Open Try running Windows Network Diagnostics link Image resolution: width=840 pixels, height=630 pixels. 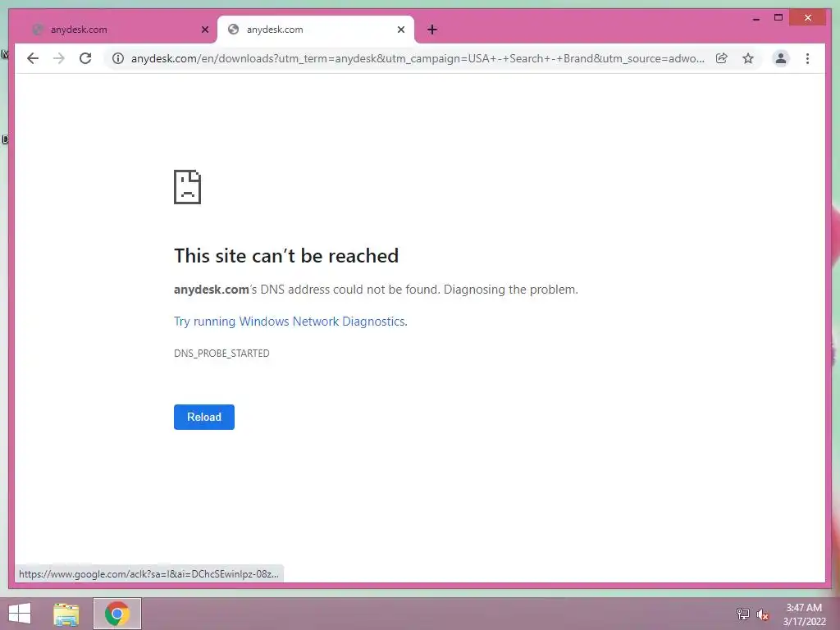click(x=290, y=322)
